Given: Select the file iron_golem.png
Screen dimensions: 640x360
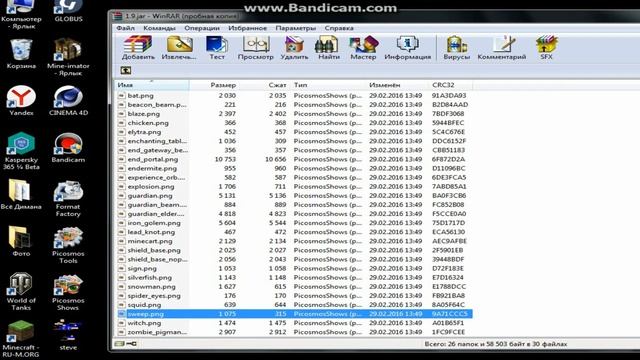Looking at the screenshot, I should tap(154, 223).
